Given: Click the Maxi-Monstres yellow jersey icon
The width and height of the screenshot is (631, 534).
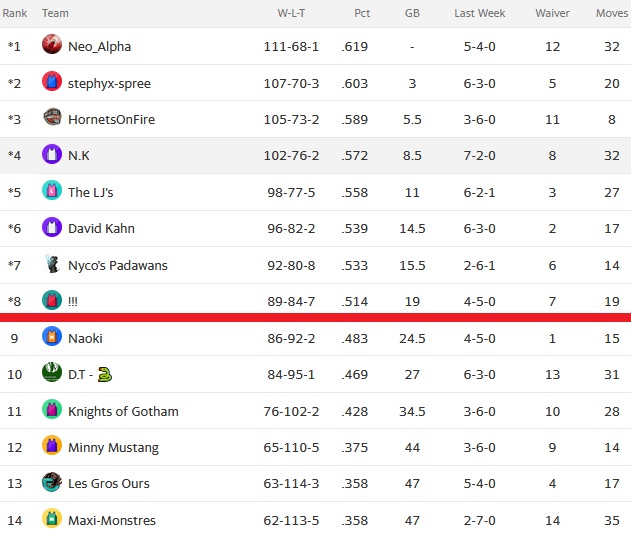Looking at the screenshot, I should click(52, 518).
